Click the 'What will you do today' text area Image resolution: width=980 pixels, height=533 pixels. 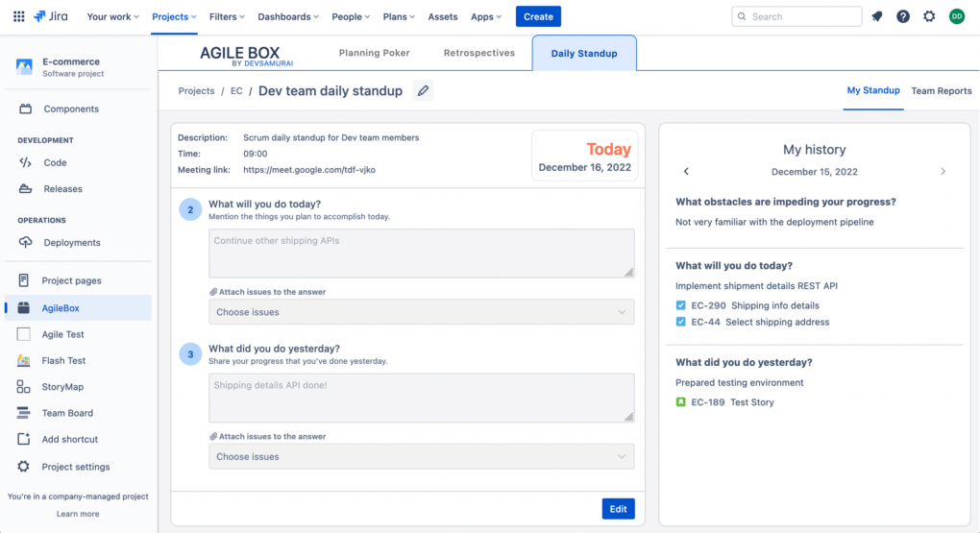[421, 254]
